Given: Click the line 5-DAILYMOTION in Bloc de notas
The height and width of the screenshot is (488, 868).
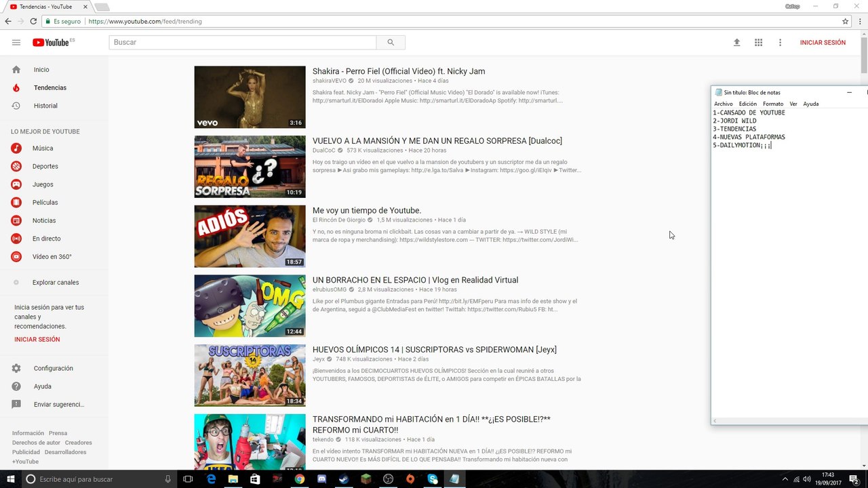Looking at the screenshot, I should [742, 145].
